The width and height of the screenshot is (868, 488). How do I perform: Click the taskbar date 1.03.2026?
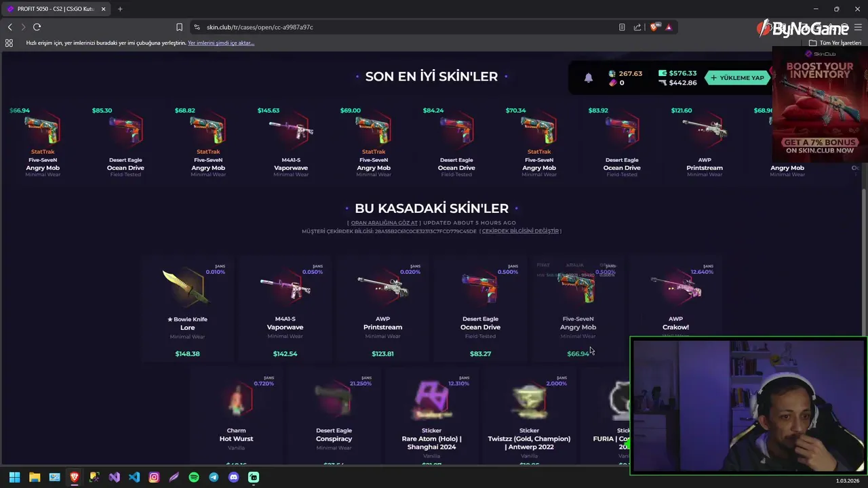(x=848, y=481)
